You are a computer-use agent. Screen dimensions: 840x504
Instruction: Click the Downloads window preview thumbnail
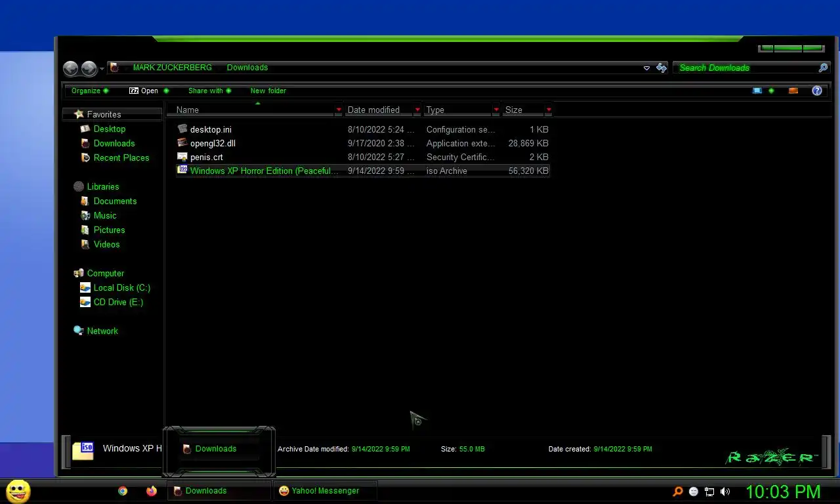point(219,451)
